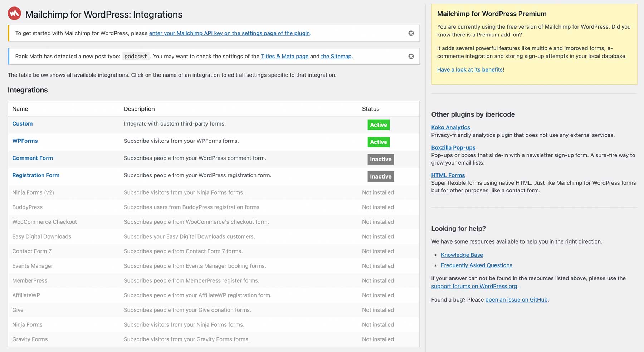Click Contact Form 7 description text

click(183, 251)
